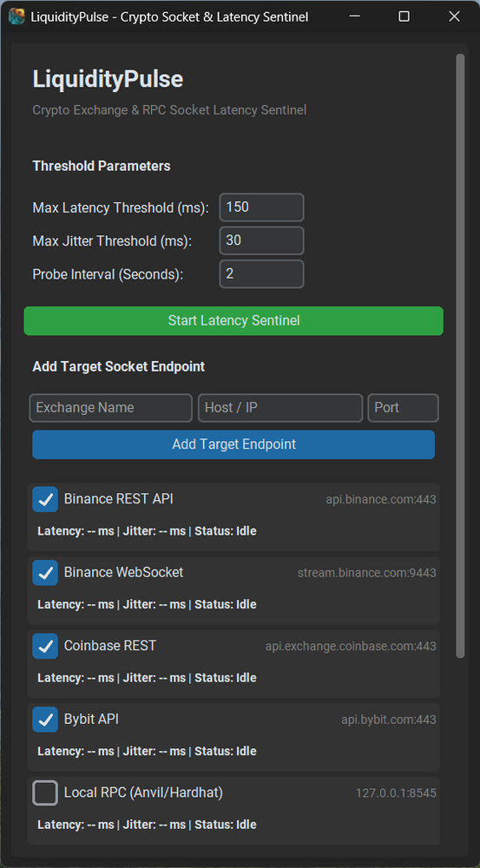Image resolution: width=480 pixels, height=868 pixels.
Task: Click the Port input field
Action: click(403, 408)
